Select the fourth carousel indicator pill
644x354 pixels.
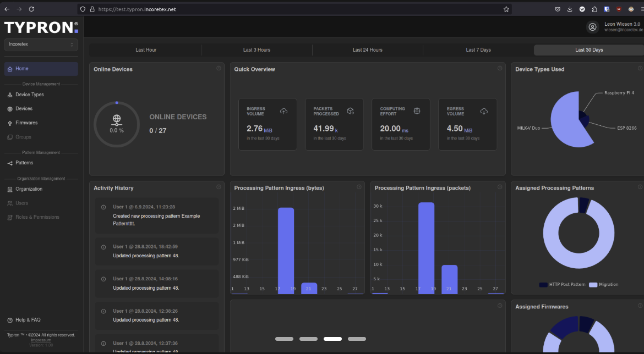coord(357,339)
